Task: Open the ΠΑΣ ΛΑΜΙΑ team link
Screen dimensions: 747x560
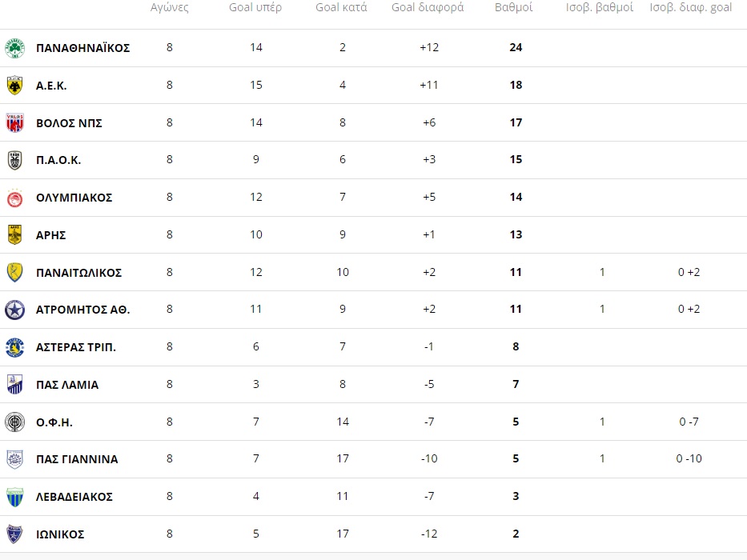Action: click(67, 385)
